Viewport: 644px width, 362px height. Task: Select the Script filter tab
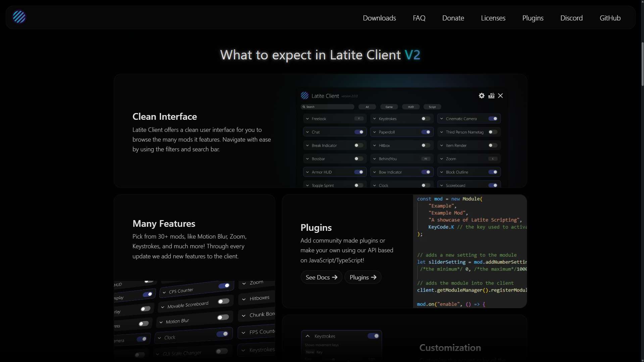coord(432,107)
